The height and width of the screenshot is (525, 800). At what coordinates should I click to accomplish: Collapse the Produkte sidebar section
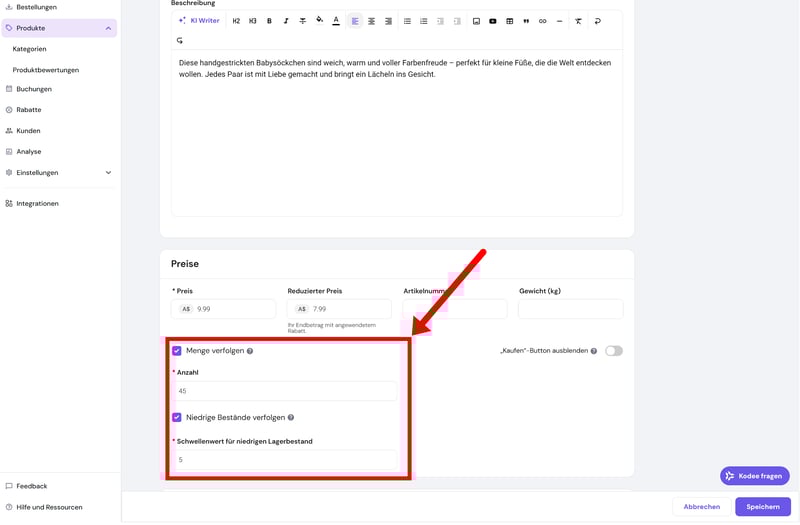click(108, 28)
